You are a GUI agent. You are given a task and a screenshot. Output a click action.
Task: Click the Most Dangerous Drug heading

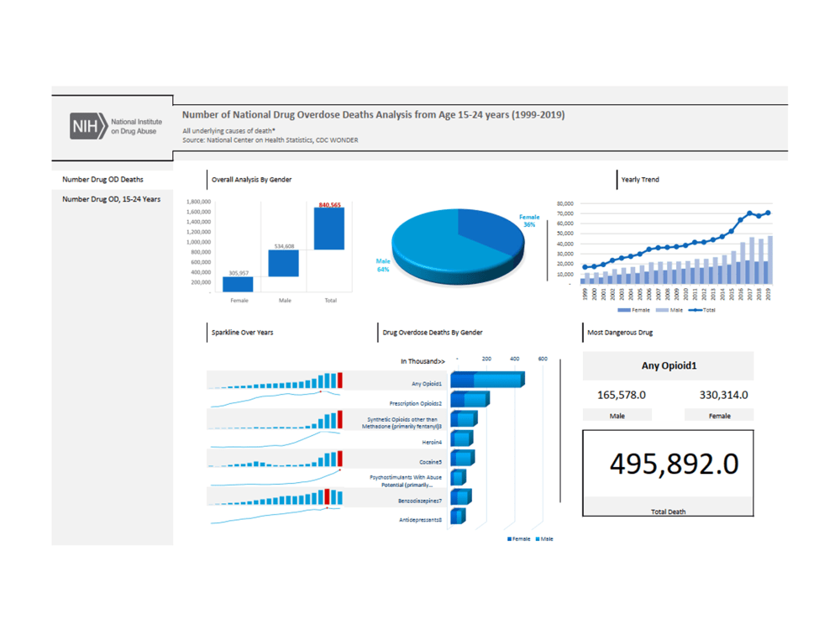point(620,333)
